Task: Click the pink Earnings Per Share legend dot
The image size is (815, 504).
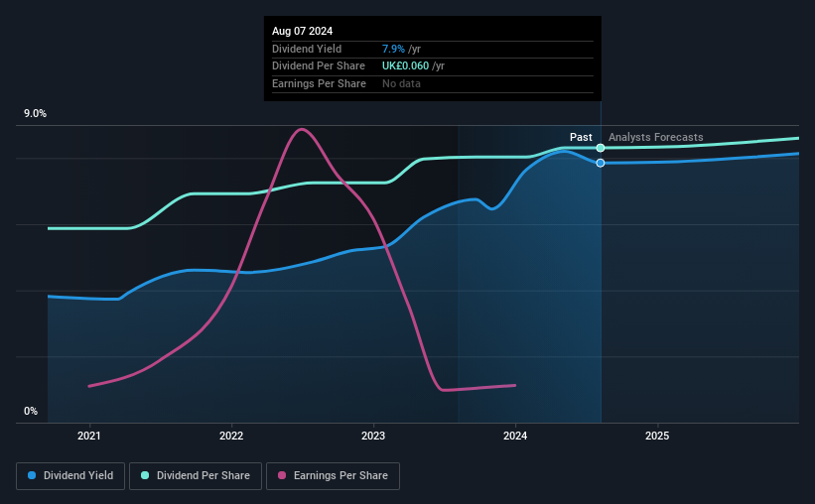Action: 282,475
